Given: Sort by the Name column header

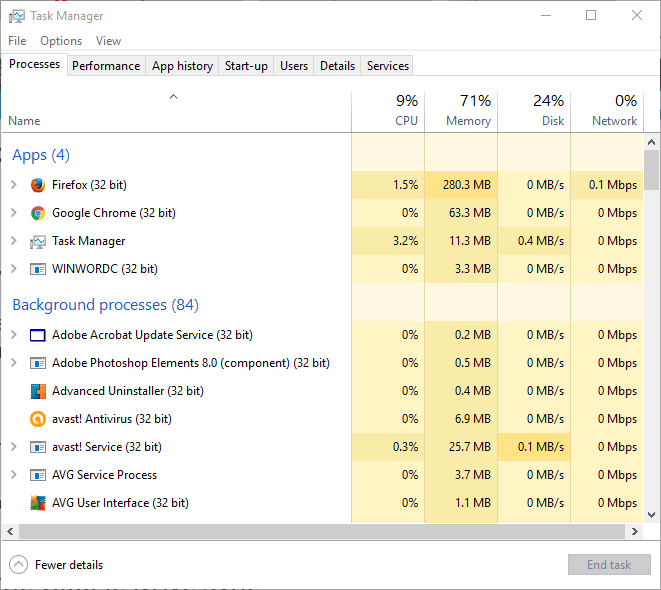Looking at the screenshot, I should (x=176, y=112).
